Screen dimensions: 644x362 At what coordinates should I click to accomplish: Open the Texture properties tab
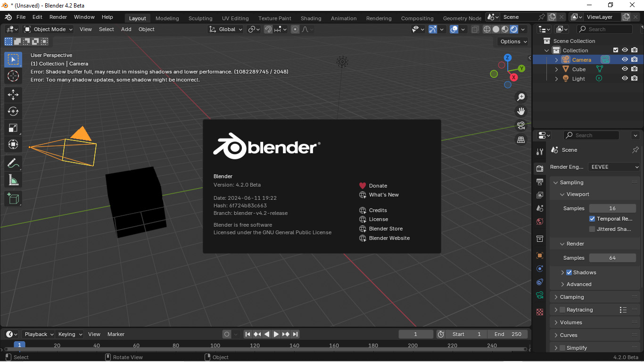540,312
